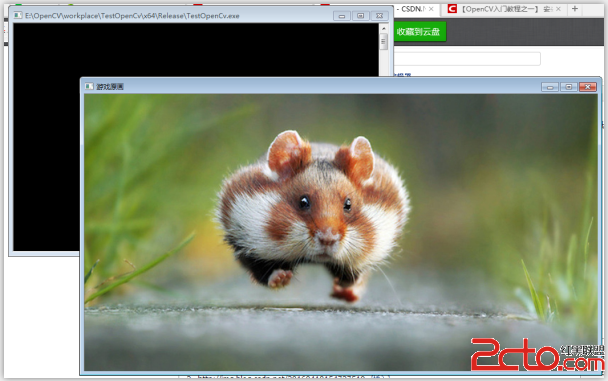Click the red CSDN favicon on the tab

(x=452, y=9)
